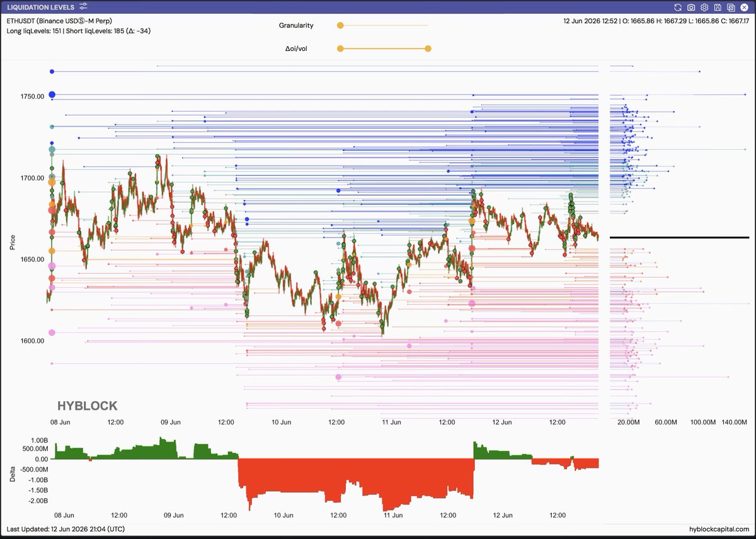This screenshot has height=539, width=756.
Task: Click the 1700.00 price axis label
Action: point(31,178)
